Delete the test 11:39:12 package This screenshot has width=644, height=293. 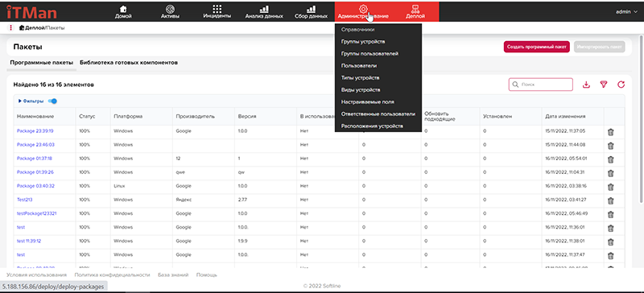pyautogui.click(x=610, y=242)
